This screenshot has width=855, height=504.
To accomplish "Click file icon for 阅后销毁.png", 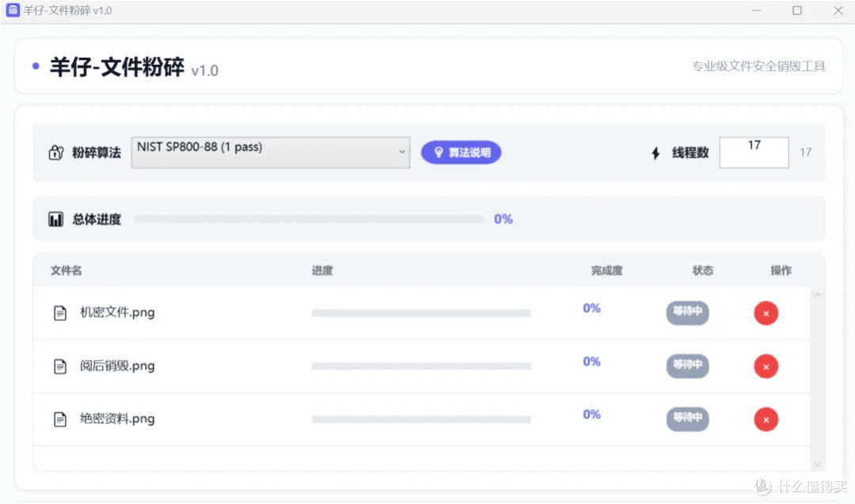I will (60, 366).
